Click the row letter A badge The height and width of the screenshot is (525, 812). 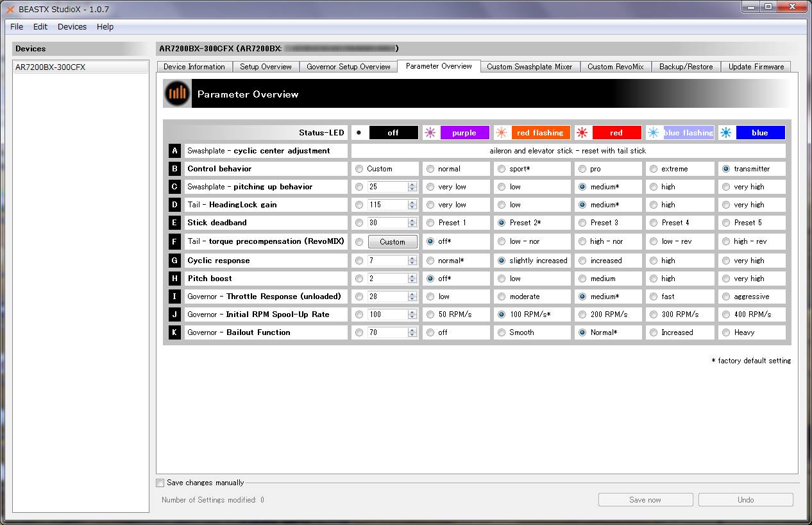tap(174, 151)
